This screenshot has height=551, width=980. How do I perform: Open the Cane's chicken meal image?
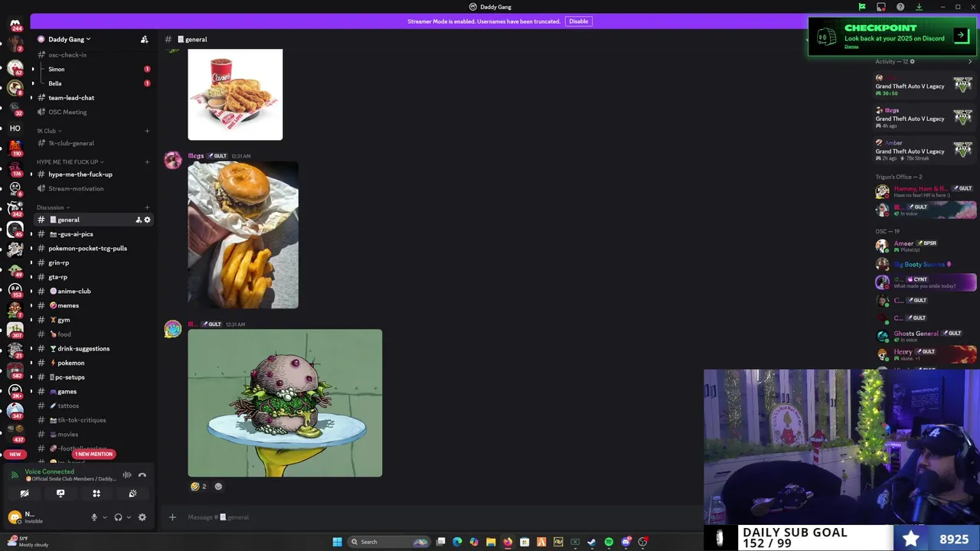point(235,94)
